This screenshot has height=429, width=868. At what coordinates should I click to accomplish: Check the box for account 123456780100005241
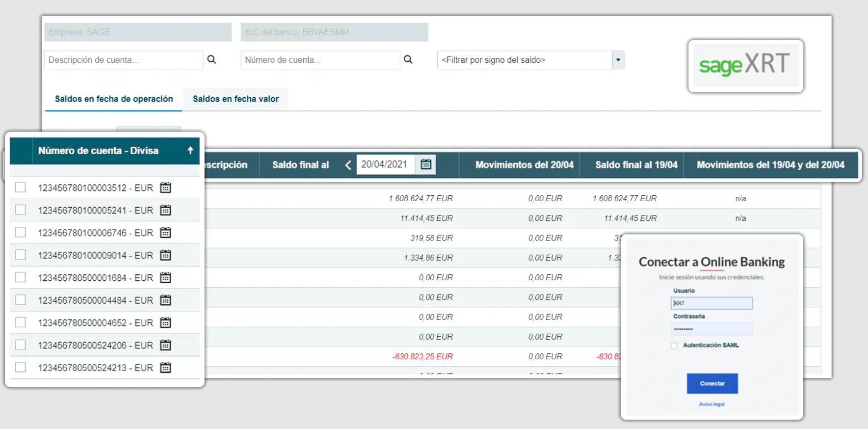tap(21, 210)
